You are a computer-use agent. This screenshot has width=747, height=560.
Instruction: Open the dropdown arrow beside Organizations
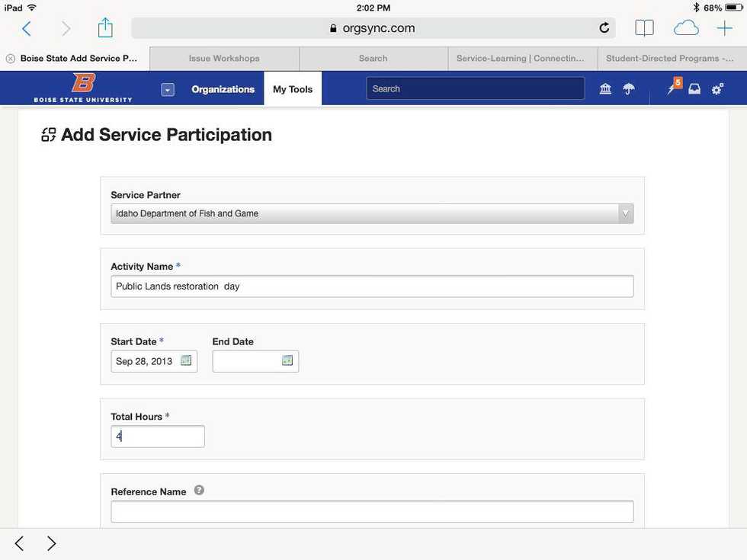(168, 89)
